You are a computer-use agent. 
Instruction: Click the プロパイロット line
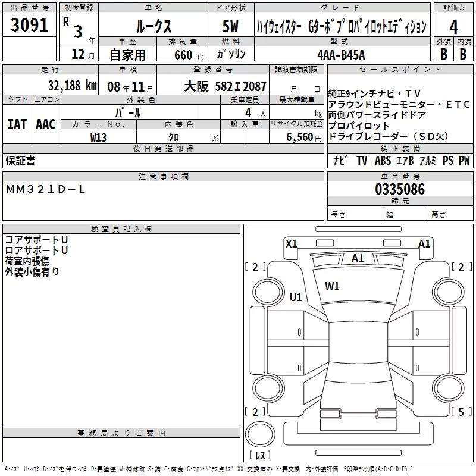click(359, 126)
